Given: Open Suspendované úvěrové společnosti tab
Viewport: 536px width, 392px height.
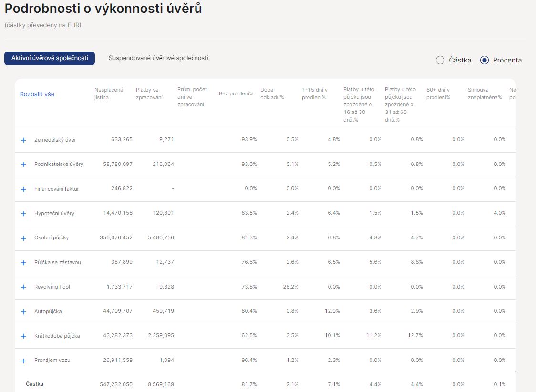Looking at the screenshot, I should [x=158, y=58].
